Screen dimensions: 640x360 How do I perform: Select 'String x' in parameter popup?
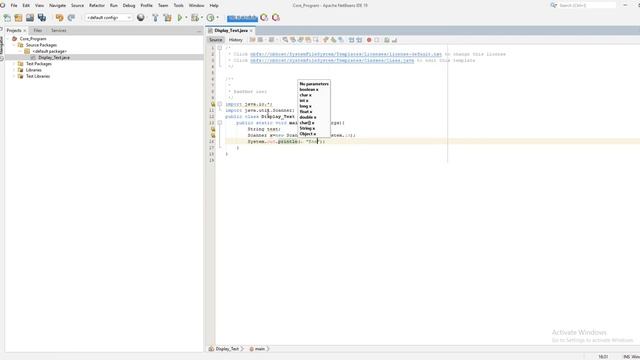[307, 128]
